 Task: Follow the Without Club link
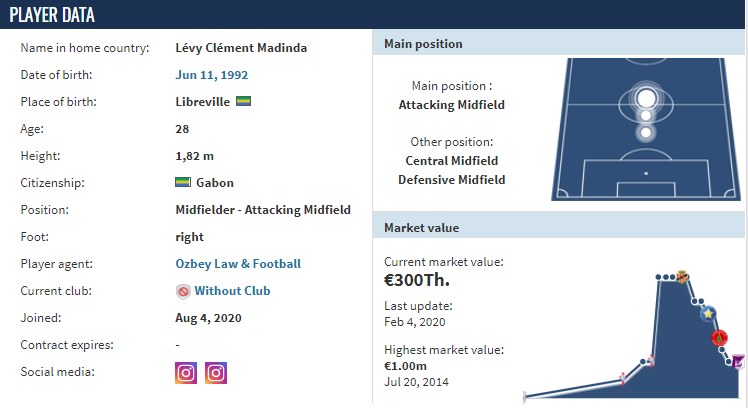click(232, 291)
